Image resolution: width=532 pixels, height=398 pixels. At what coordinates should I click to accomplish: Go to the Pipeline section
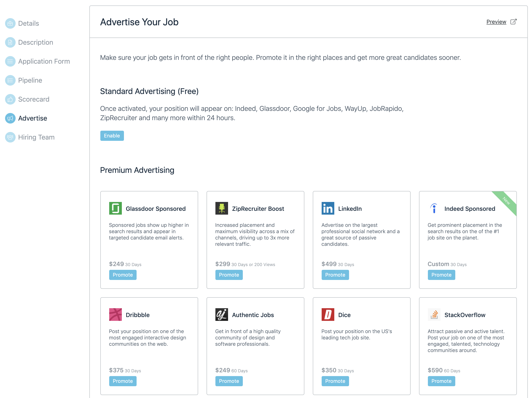(30, 80)
